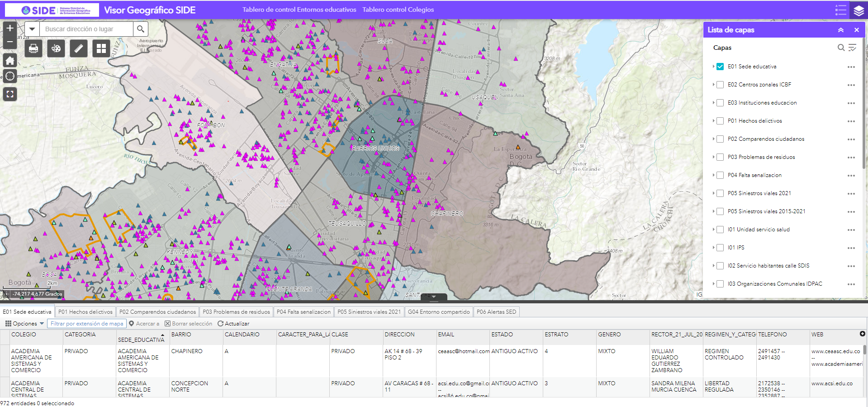
Task: Switch to the P04 Falta senalizacion tab
Action: pos(304,312)
